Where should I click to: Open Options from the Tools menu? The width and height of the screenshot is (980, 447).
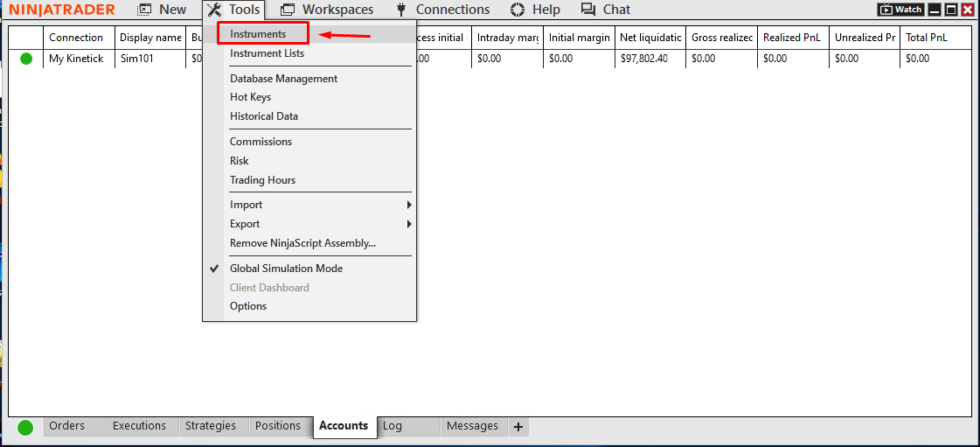pos(248,306)
